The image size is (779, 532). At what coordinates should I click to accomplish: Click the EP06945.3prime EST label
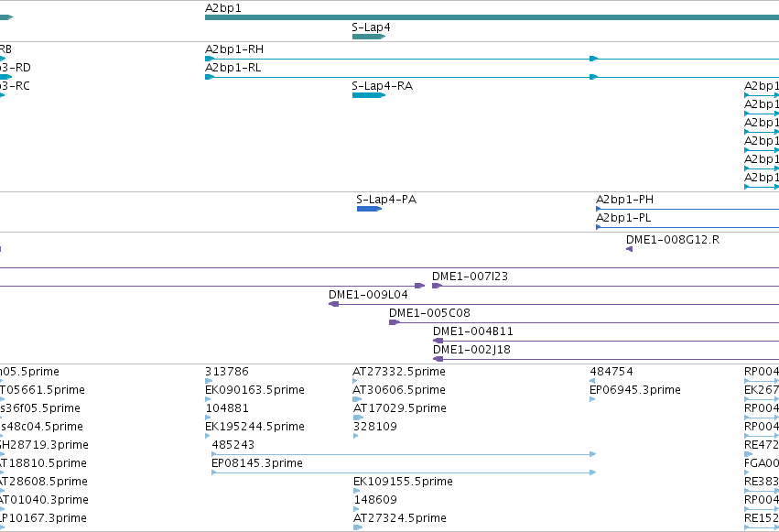pos(635,390)
